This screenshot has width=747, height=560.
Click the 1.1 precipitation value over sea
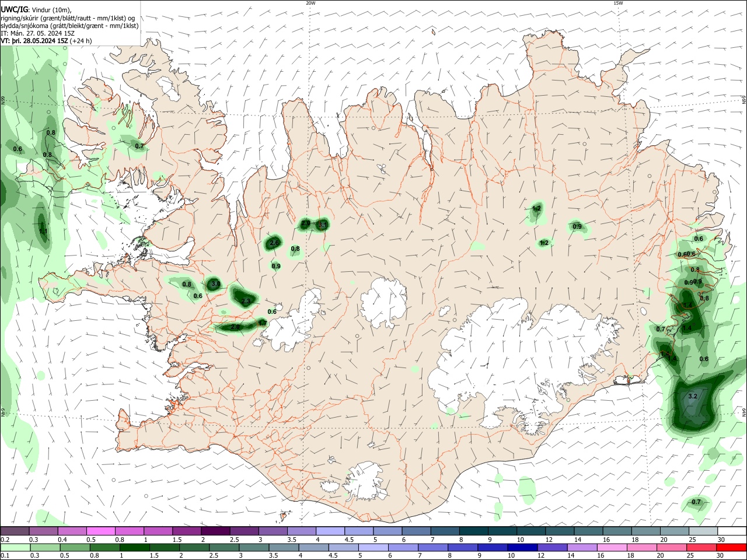click(x=43, y=232)
